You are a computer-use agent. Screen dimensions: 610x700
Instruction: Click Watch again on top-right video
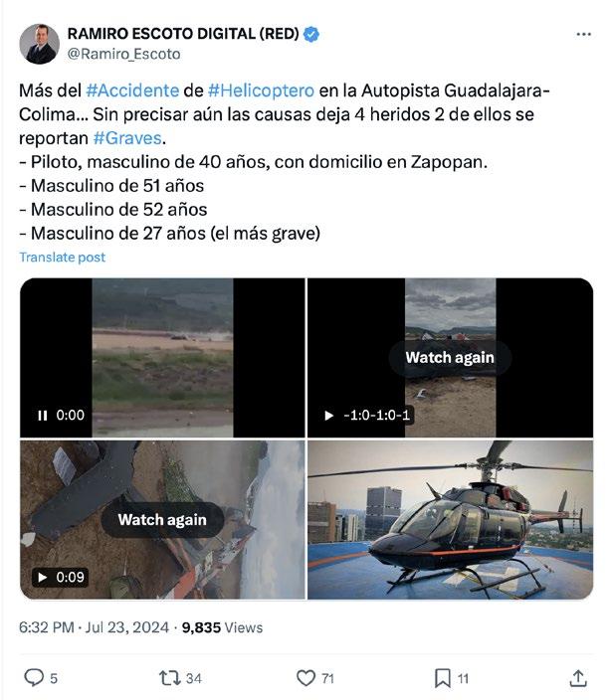click(x=450, y=358)
